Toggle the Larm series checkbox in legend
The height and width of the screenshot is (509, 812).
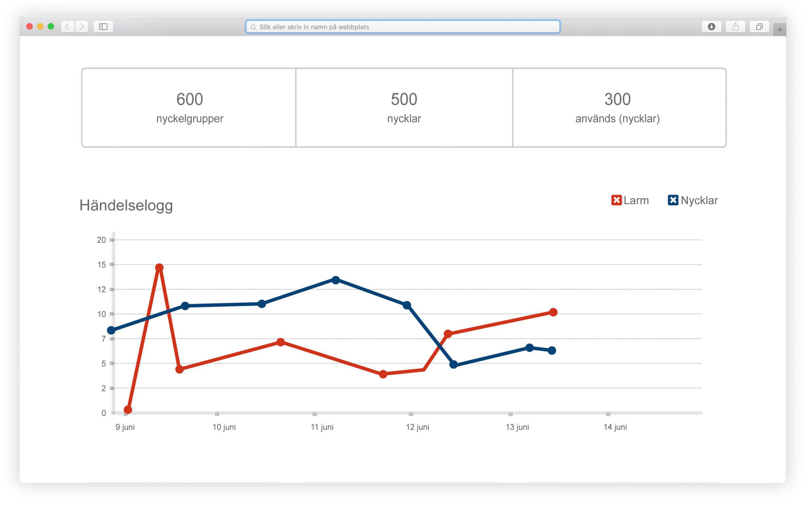[616, 200]
